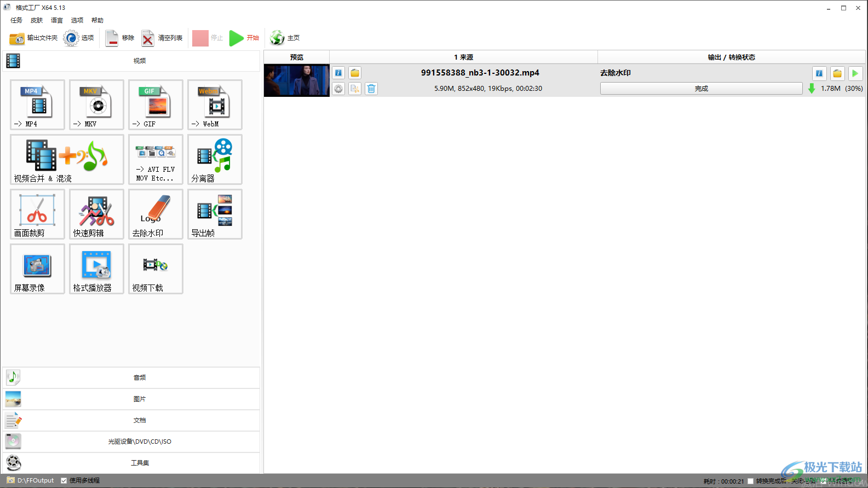Open the 屏幕录像 screen recorder
The width and height of the screenshot is (868, 488).
tap(37, 269)
